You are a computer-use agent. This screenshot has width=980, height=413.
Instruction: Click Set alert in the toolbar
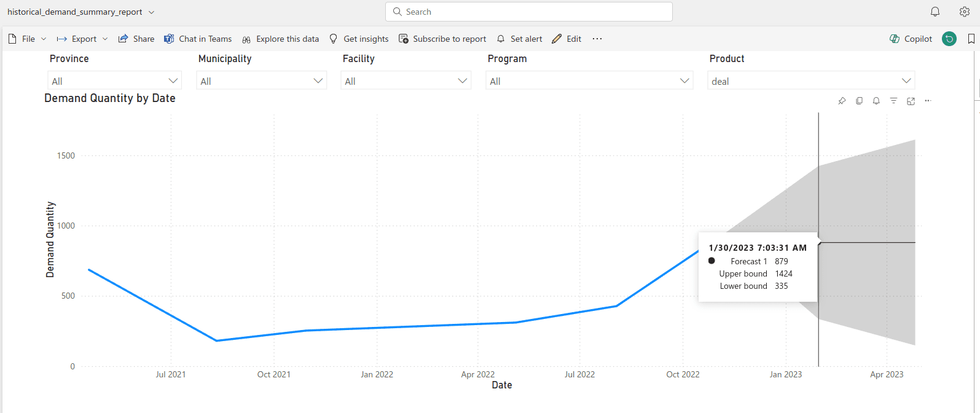[x=519, y=39]
